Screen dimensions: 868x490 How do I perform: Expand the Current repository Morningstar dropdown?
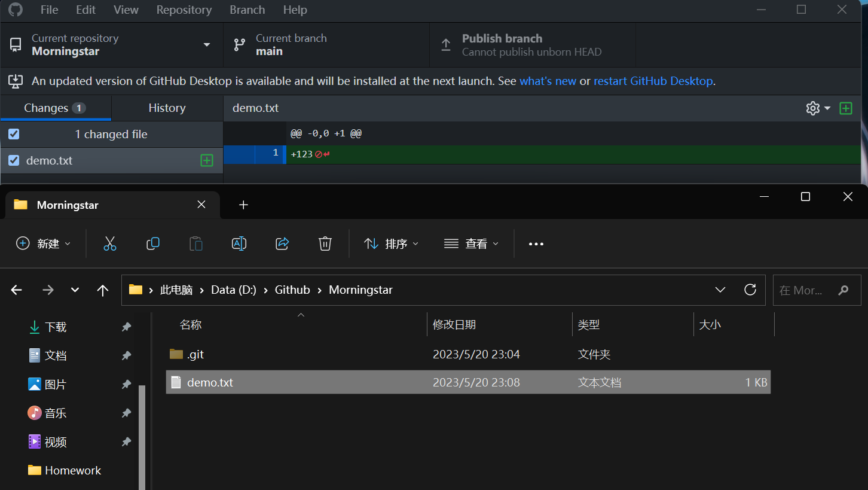(112, 45)
